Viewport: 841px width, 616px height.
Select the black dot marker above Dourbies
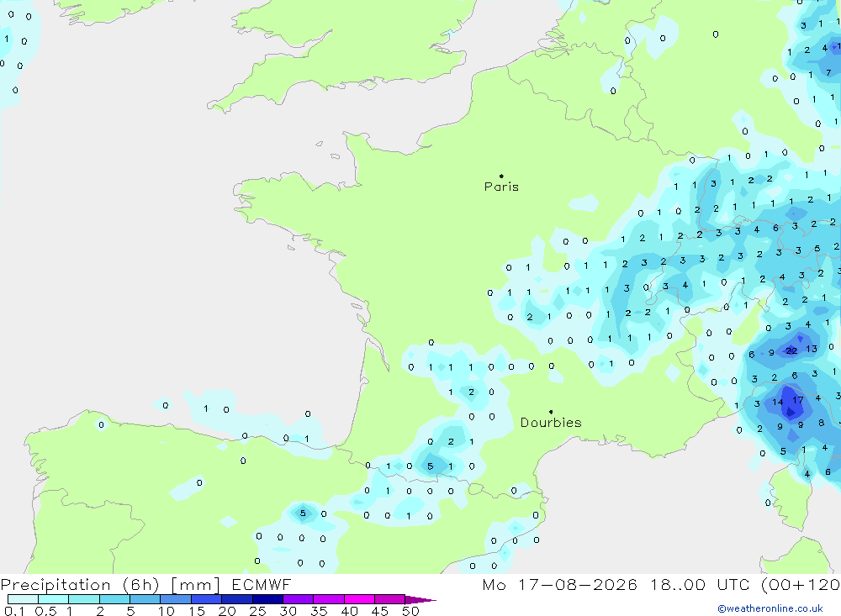click(551, 412)
